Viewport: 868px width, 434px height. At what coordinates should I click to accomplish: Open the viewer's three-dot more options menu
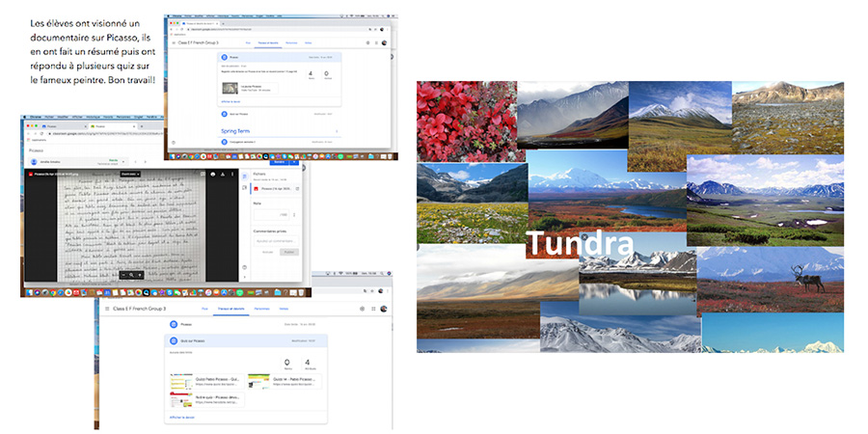click(x=231, y=174)
